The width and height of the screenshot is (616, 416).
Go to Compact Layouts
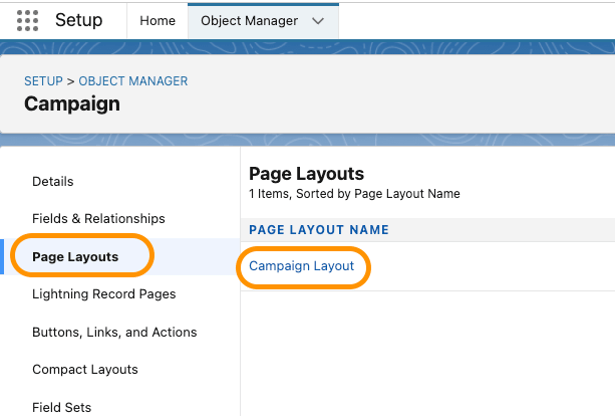pos(85,369)
